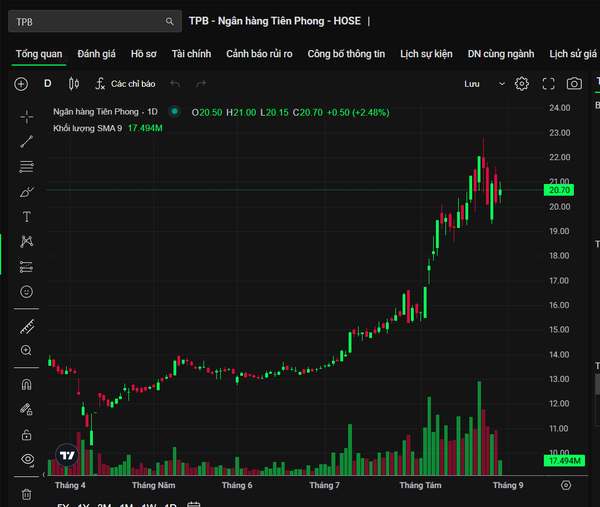This screenshot has height=507, width=600.
Task: Toggle hide all drawings eye icon
Action: click(28, 459)
